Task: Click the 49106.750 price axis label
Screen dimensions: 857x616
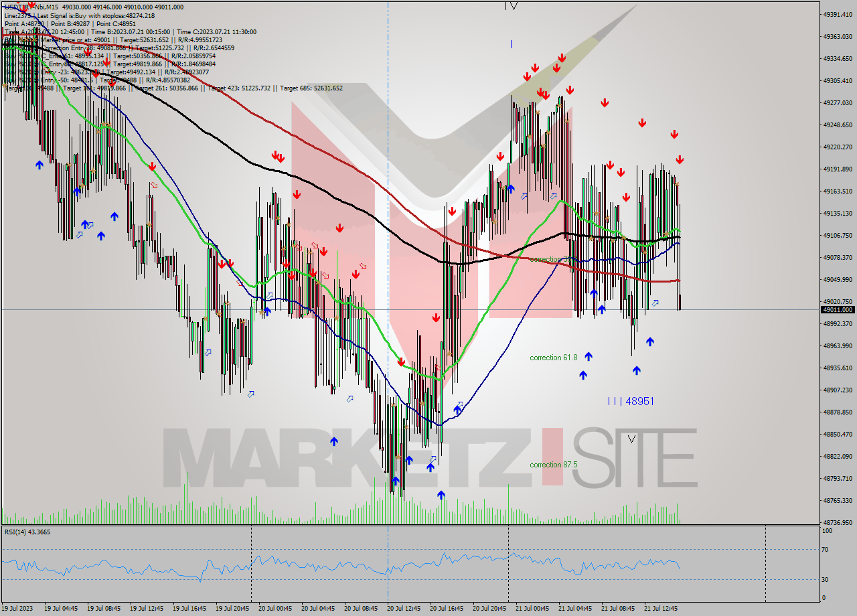Action: pyautogui.click(x=839, y=235)
